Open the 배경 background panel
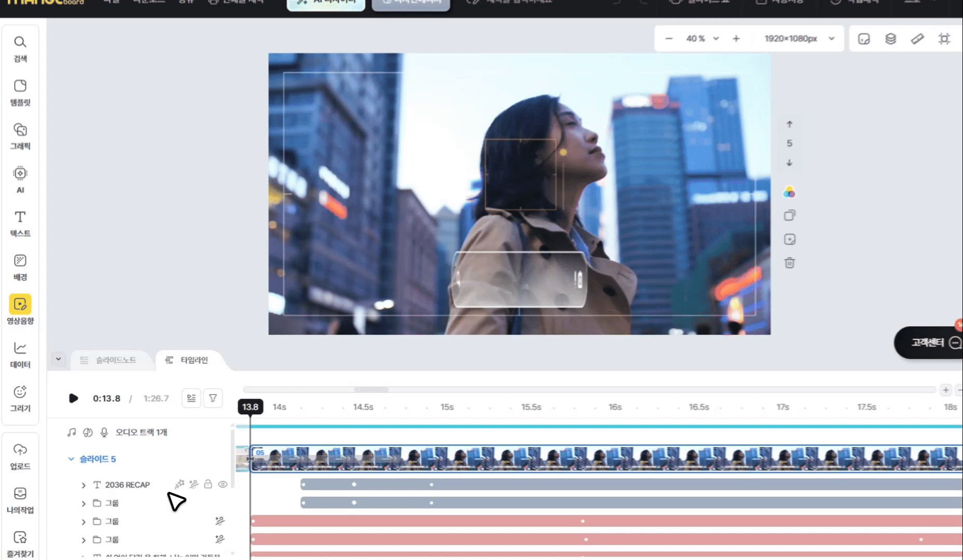Screen dimensions: 963x560 click(x=20, y=267)
